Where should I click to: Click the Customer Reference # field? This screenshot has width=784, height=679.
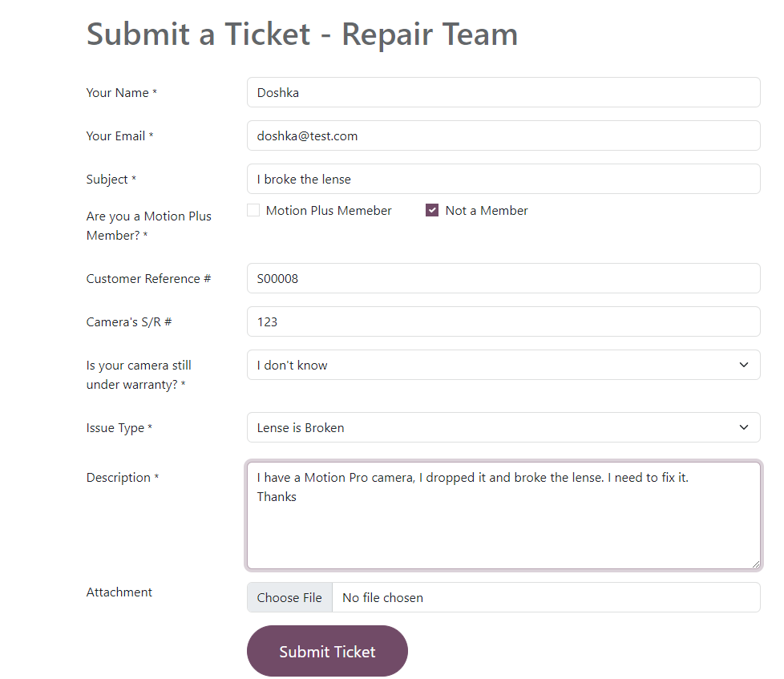click(503, 278)
